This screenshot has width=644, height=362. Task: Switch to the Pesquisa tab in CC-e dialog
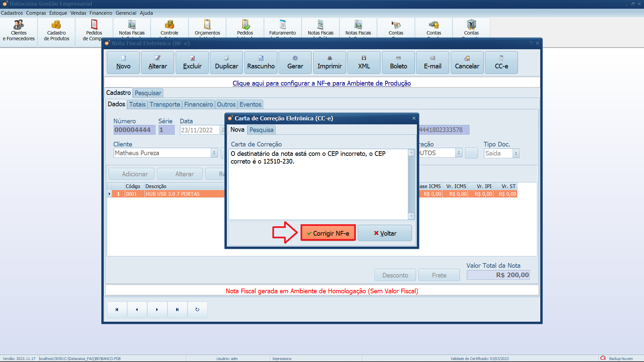[x=261, y=130]
